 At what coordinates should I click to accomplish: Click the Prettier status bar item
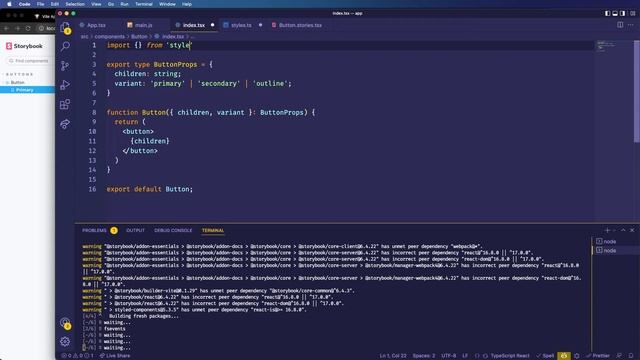point(598,356)
